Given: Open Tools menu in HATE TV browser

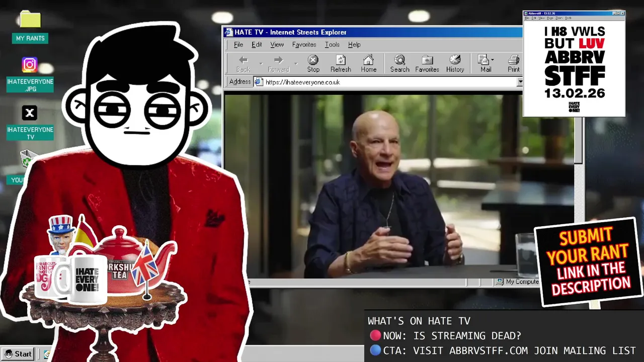Looking at the screenshot, I should [332, 45].
